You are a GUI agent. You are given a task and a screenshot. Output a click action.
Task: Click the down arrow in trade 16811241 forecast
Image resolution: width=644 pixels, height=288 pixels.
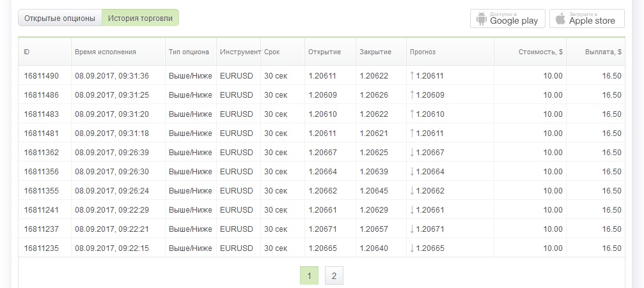click(412, 209)
